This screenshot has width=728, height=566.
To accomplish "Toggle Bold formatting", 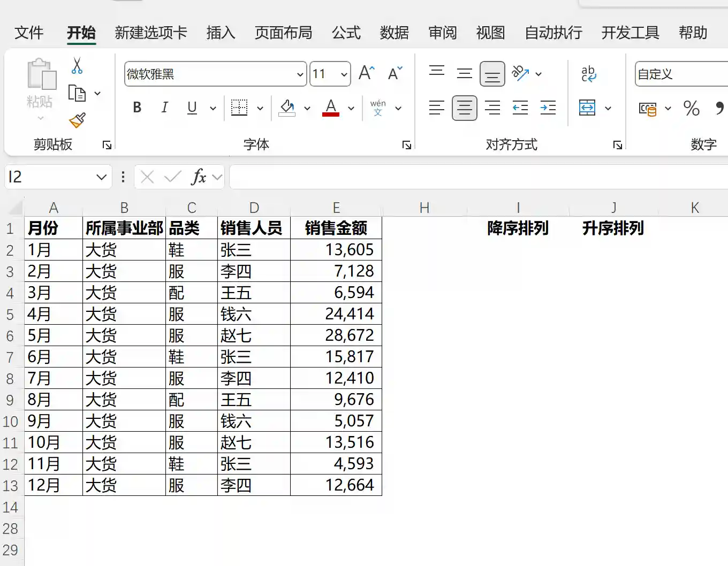I will 137,108.
